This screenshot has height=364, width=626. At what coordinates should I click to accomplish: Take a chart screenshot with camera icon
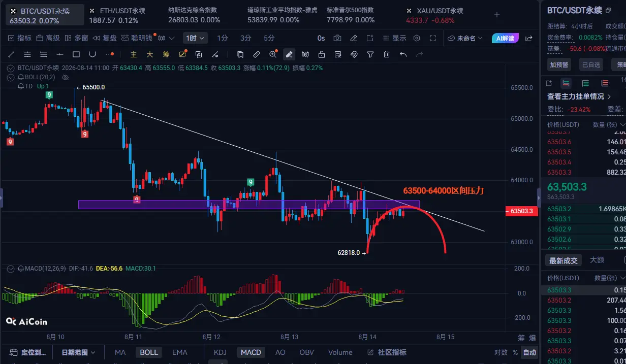tap(337, 38)
